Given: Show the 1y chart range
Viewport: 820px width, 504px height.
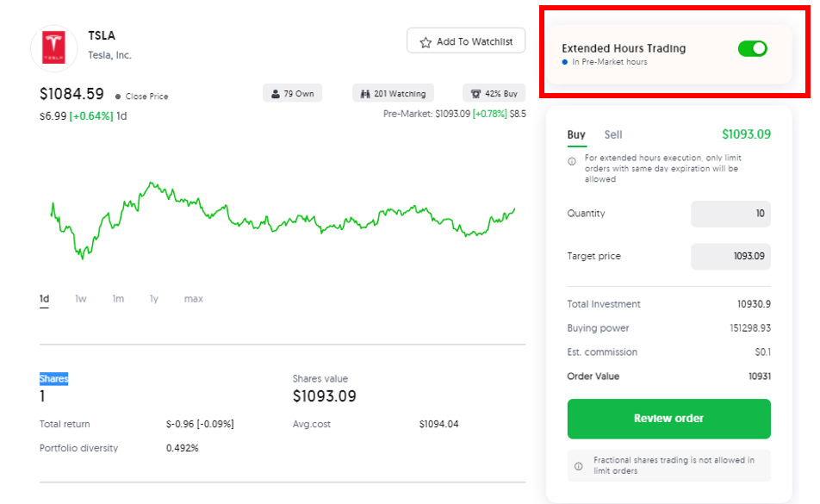Looking at the screenshot, I should [153, 299].
